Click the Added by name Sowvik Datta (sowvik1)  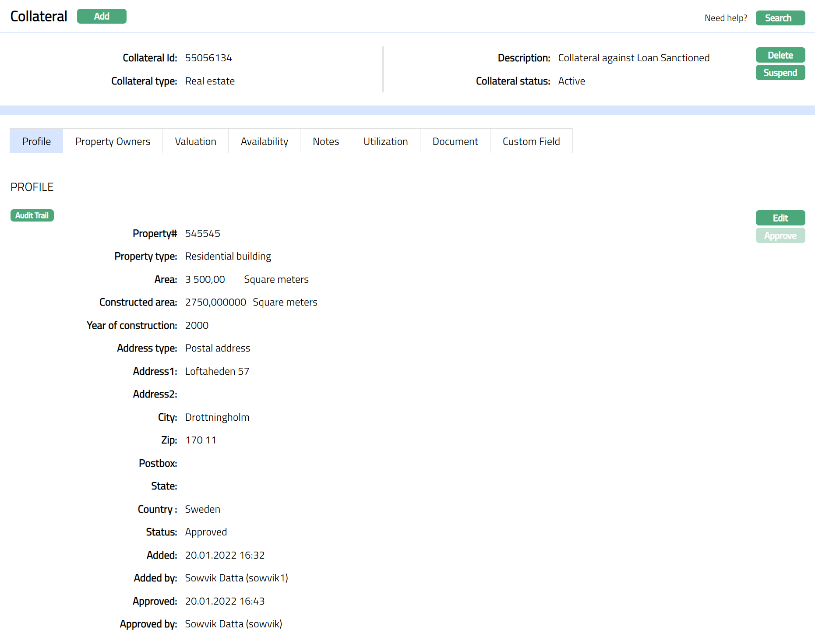pyautogui.click(x=236, y=578)
